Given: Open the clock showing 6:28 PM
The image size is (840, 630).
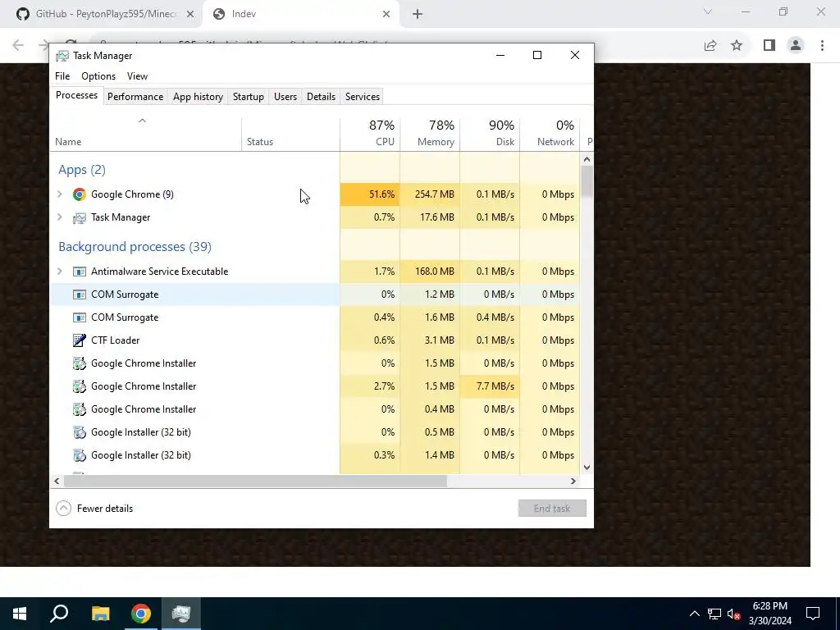Looking at the screenshot, I should tap(769, 614).
